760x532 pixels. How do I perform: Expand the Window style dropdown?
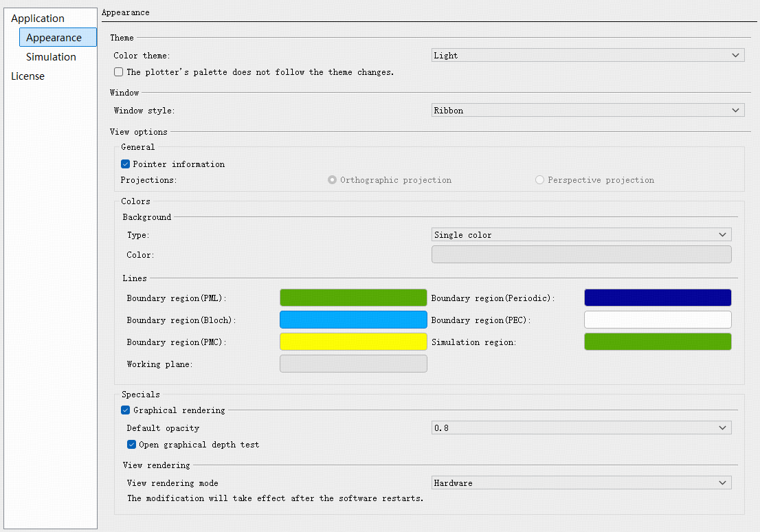point(588,111)
